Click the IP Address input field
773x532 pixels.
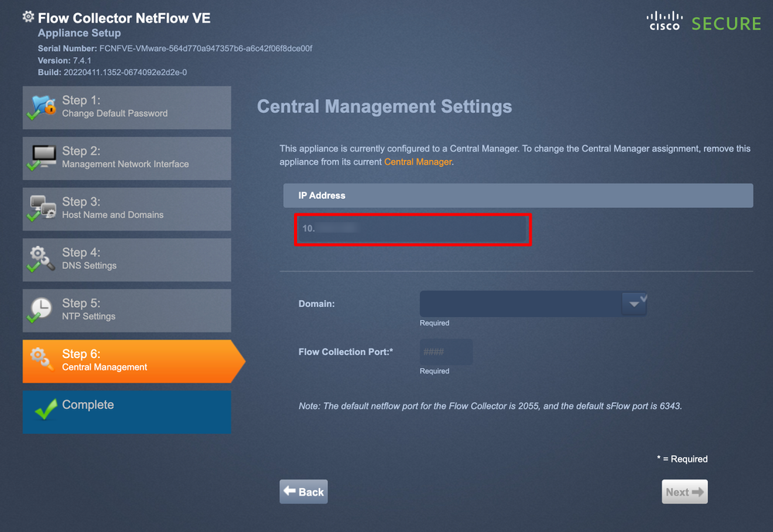[412, 229]
